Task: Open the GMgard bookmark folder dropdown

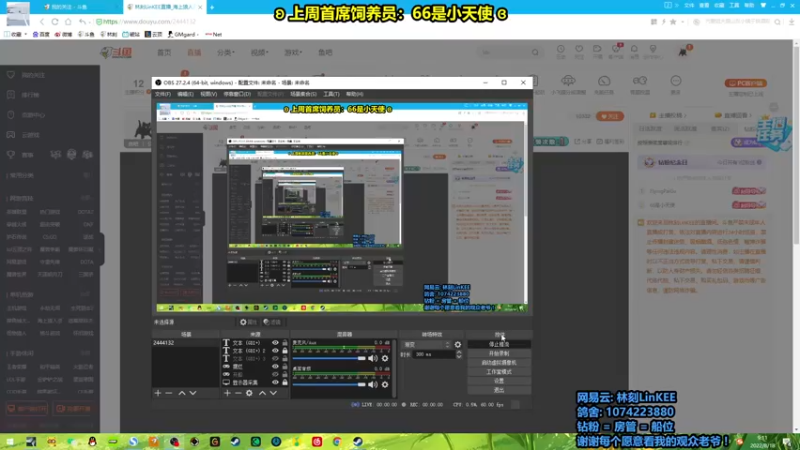Action: 183,34
